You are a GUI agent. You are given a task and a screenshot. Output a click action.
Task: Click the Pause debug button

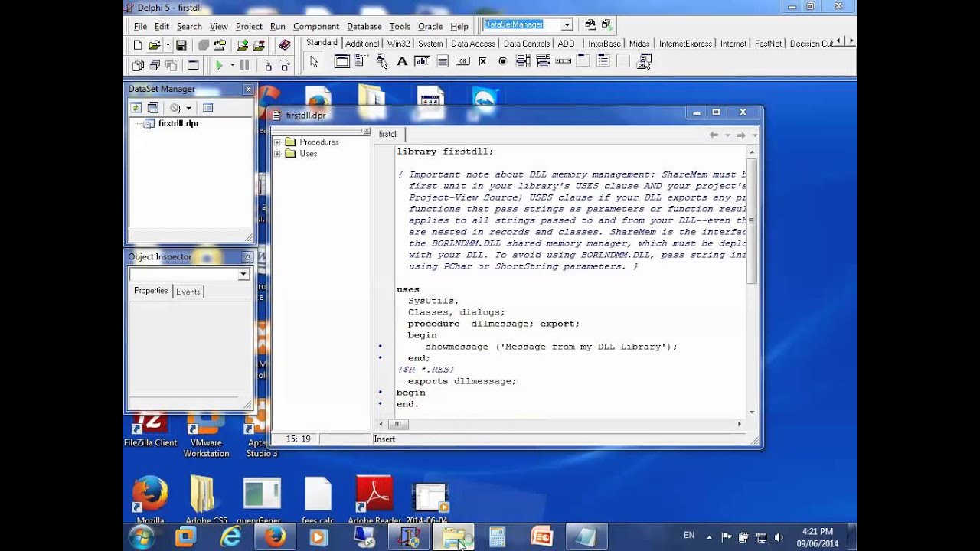244,66
